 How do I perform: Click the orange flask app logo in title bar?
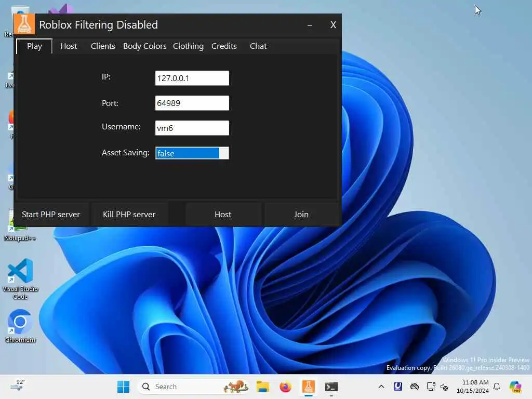click(24, 24)
